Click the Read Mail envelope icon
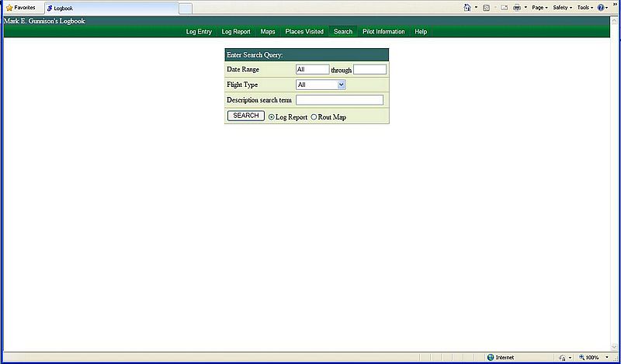The height and width of the screenshot is (364, 621). (x=504, y=7)
